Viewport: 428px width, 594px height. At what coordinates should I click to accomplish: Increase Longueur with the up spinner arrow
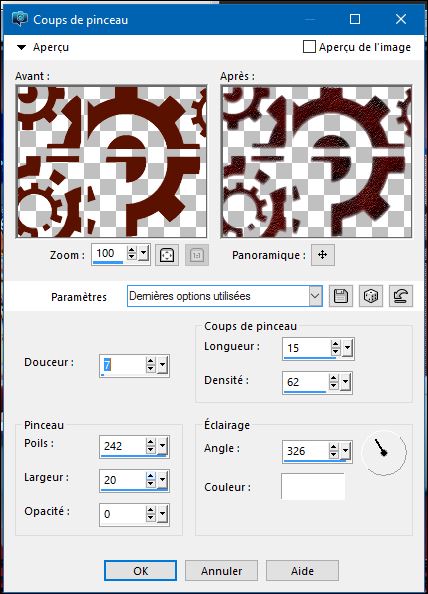click(336, 344)
